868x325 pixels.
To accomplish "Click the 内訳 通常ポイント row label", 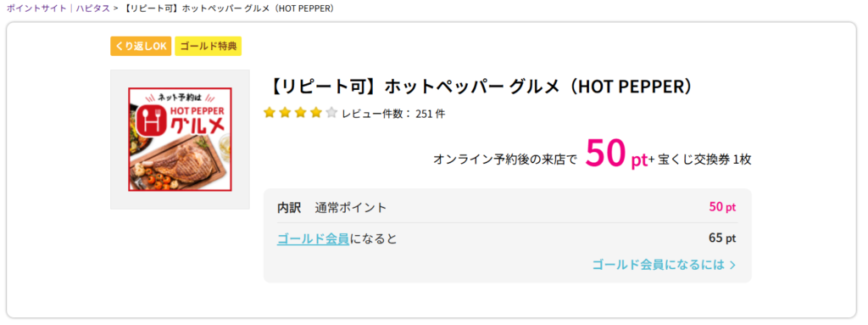I will pyautogui.click(x=332, y=208).
